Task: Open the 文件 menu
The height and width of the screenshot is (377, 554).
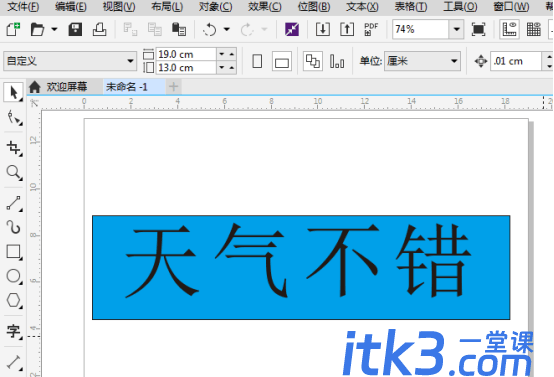Action: point(23,6)
